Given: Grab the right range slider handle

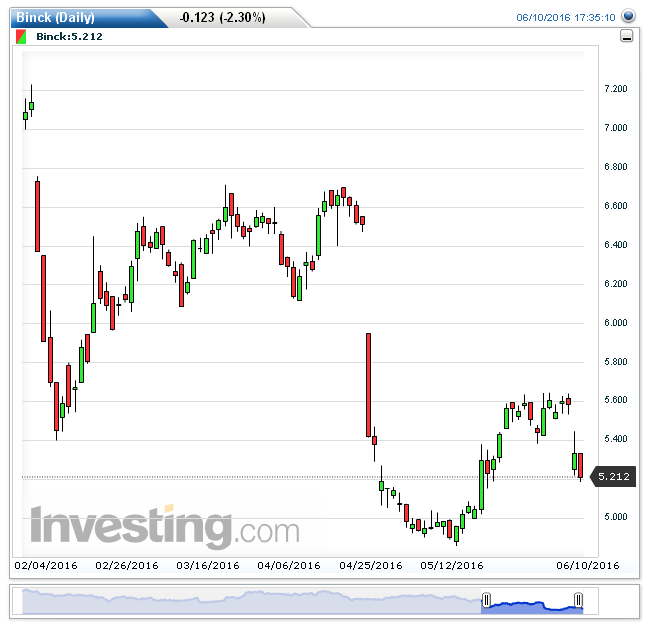Looking at the screenshot, I should pos(578,600).
